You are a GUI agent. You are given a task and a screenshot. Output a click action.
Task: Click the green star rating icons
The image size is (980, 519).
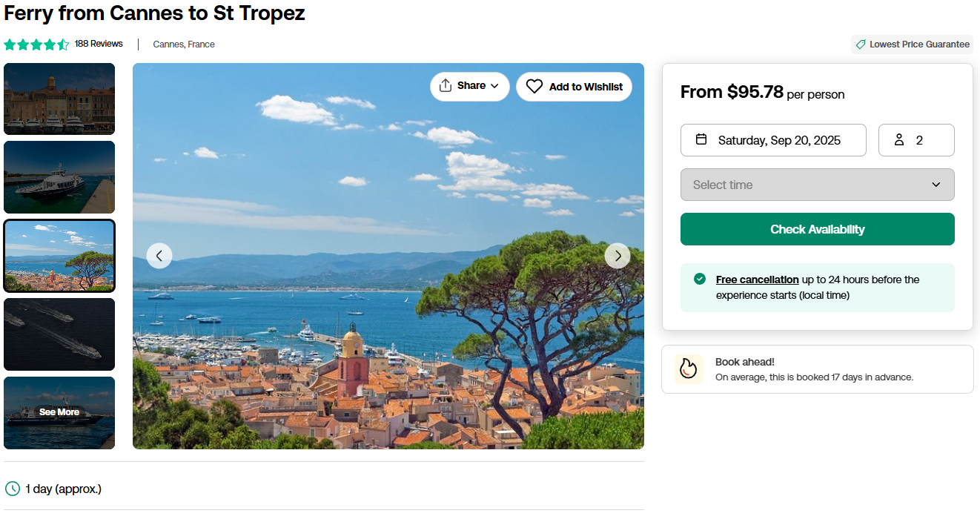36,44
